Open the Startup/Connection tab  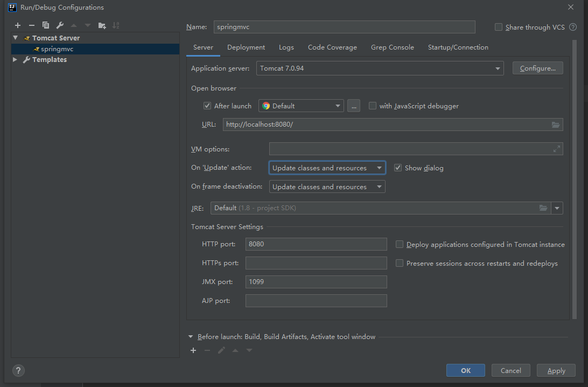click(x=458, y=47)
